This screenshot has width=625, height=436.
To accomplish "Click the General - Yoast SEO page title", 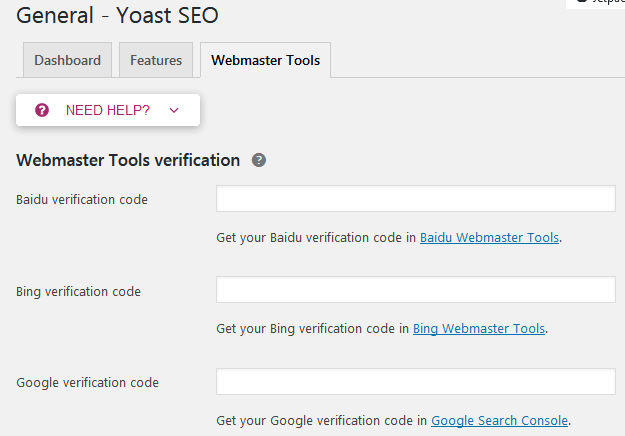I will tap(117, 16).
